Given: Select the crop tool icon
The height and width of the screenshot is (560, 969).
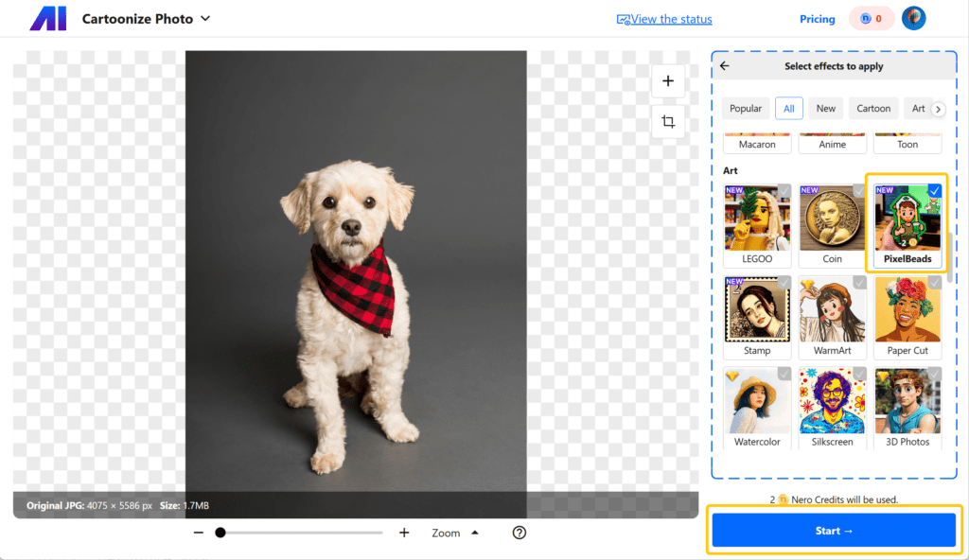Looking at the screenshot, I should click(x=668, y=121).
